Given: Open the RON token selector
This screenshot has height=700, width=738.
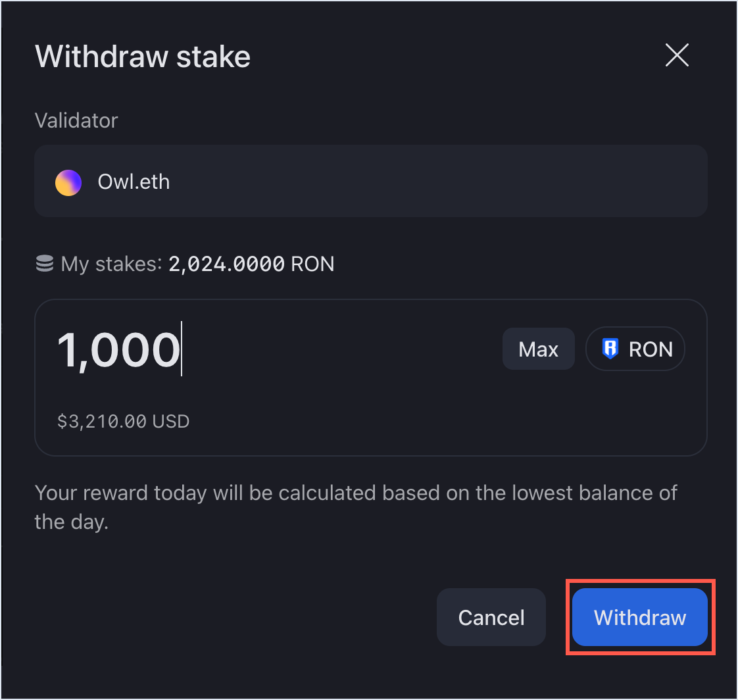Looking at the screenshot, I should pos(635,349).
